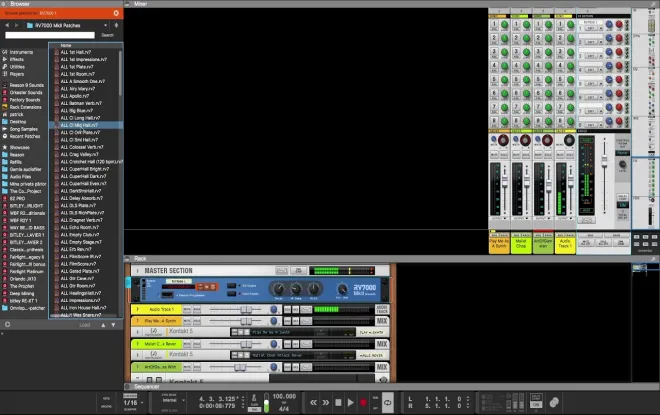Select Effects in the browser sidebar
This screenshot has width=660, height=415.
click(x=17, y=59)
